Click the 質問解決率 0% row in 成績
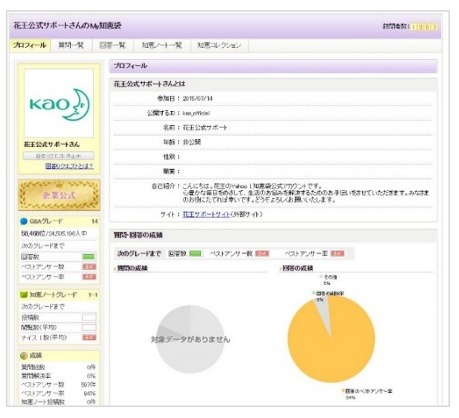Viewport: 459px width, 418px height. (58, 376)
